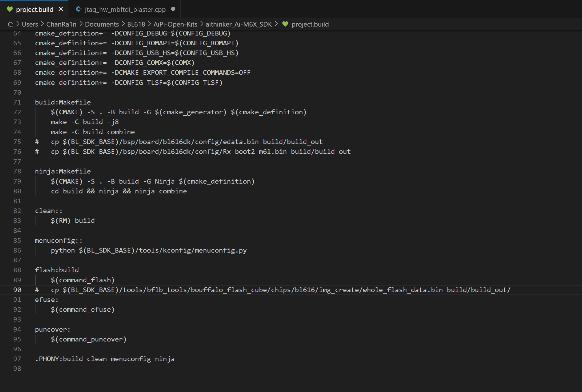
Task: Click the '.PHONY:build clean menuconfig ninja' line
Action: tap(105, 359)
